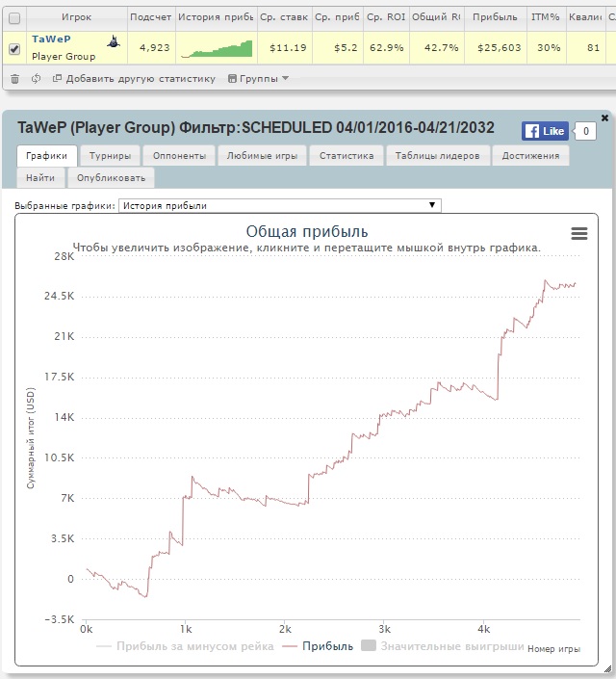Screen dimensions: 616x679
Task: Switch to the Турниры tab
Action: pyautogui.click(x=110, y=156)
